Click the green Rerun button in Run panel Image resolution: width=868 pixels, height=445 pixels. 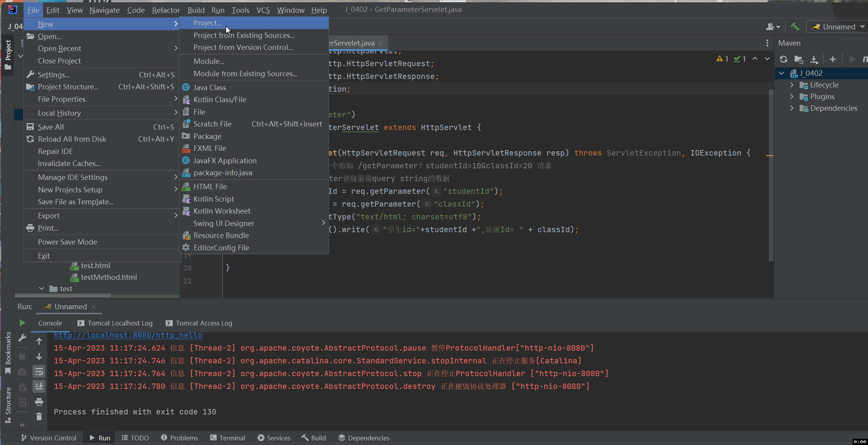[x=22, y=323]
